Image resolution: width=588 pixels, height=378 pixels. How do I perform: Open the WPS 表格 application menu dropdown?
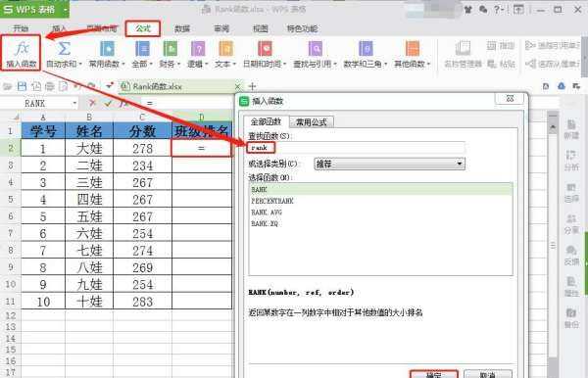point(65,9)
